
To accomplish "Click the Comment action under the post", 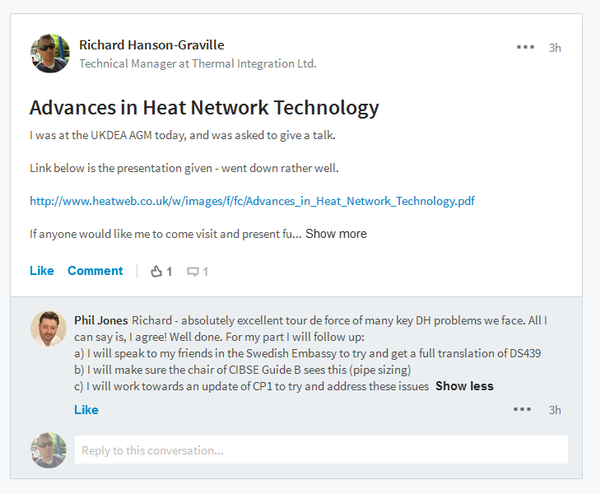I will [x=95, y=271].
